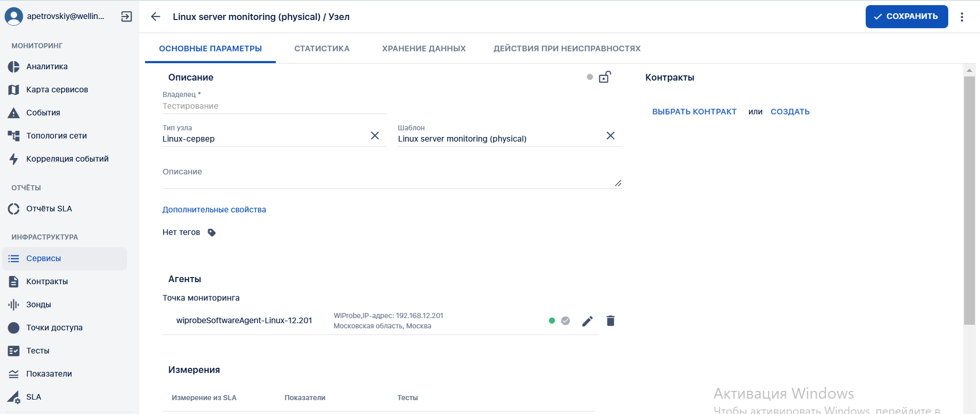Click the WiProbe IP-адрес 192.168.12.201 text

pyautogui.click(x=389, y=316)
